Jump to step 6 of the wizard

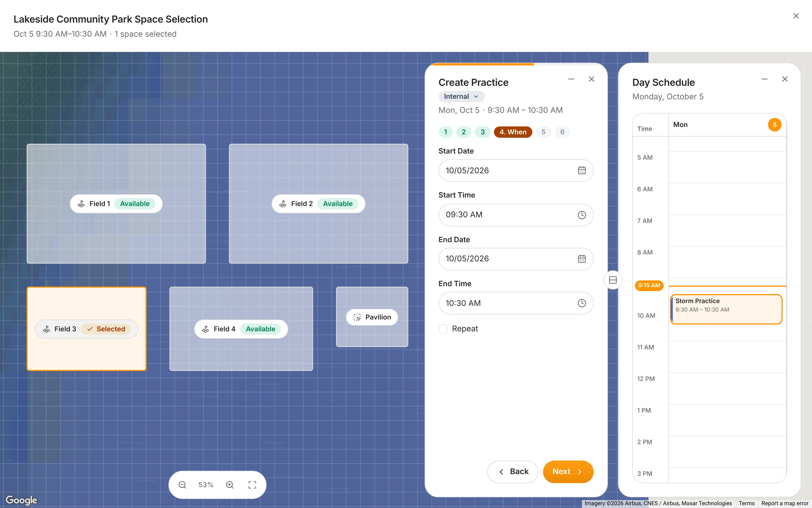pyautogui.click(x=562, y=132)
